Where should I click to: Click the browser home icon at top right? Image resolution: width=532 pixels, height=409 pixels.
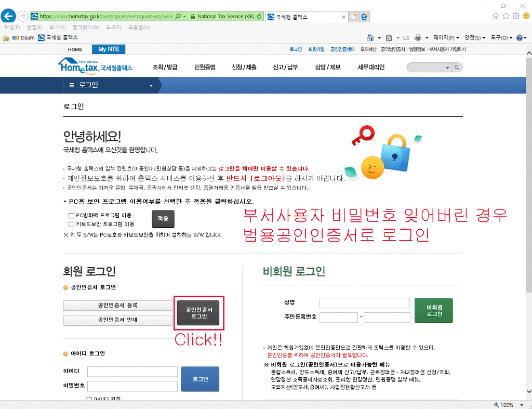pos(496,16)
